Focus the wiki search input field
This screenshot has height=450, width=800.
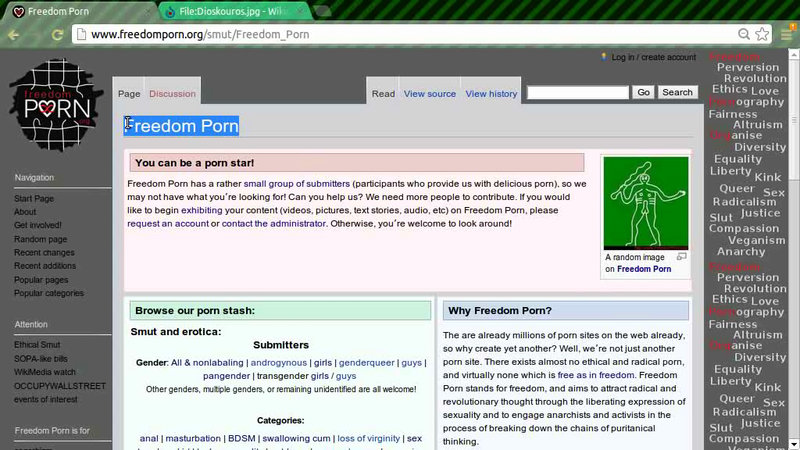[578, 92]
